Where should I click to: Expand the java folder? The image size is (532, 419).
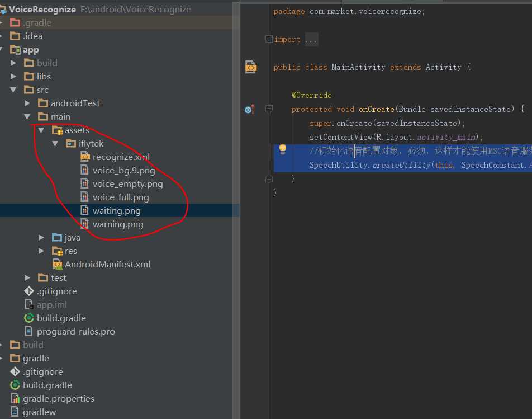tap(41, 237)
